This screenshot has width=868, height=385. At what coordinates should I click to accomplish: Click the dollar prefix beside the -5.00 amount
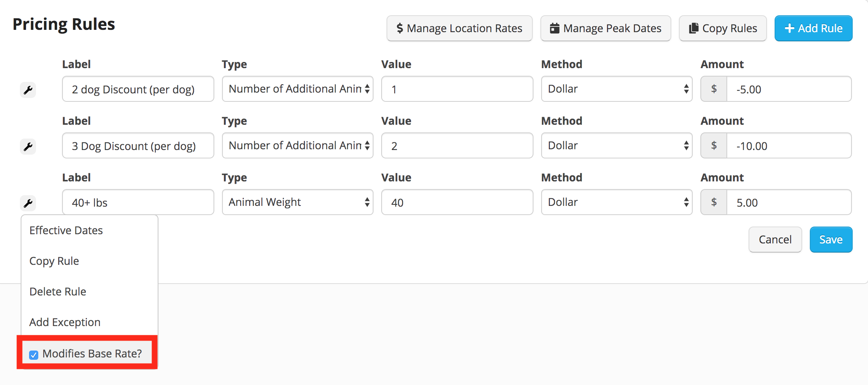pos(713,89)
